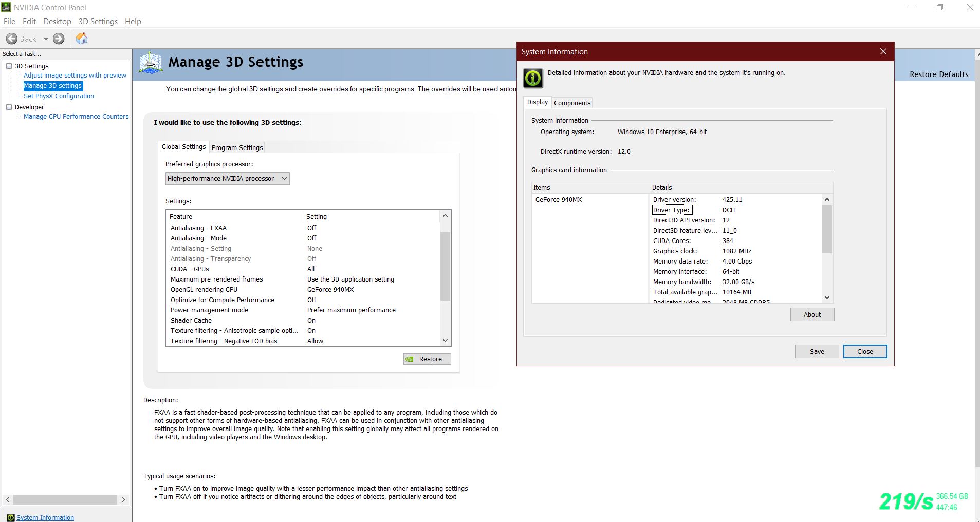Select the Global Settings tab
The height and width of the screenshot is (522, 980).
click(183, 146)
